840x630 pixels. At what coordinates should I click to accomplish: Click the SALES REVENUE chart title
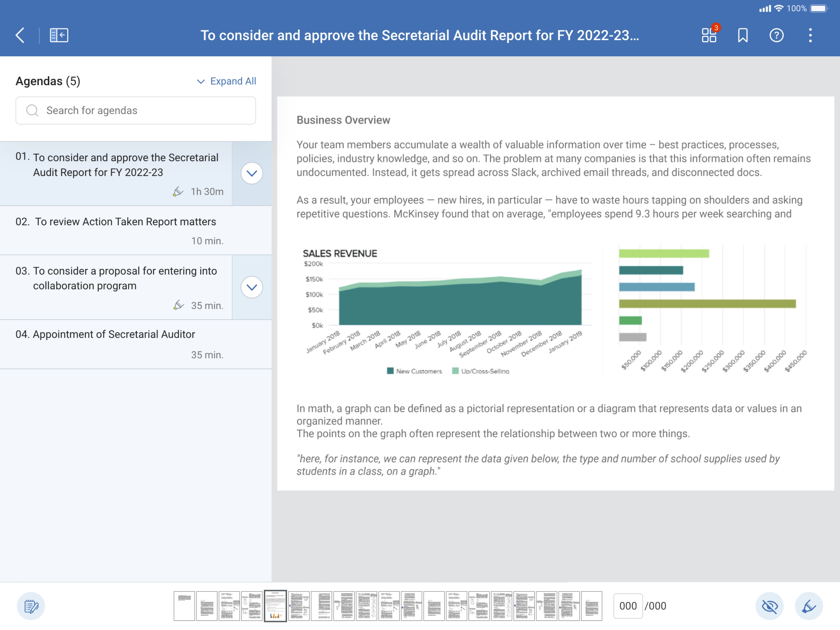coord(340,253)
